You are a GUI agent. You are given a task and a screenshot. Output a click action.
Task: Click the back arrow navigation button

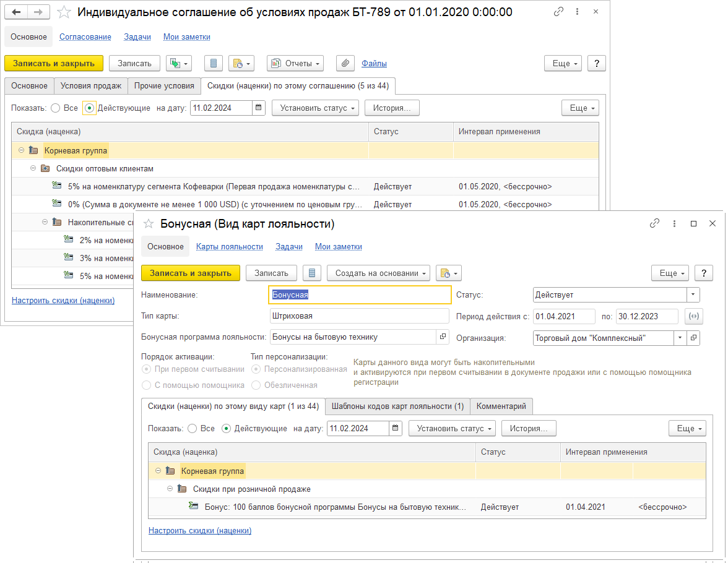point(17,12)
